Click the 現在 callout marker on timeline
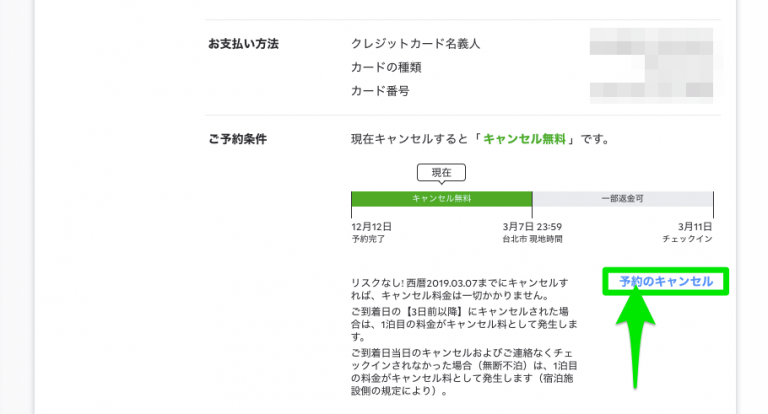The height and width of the screenshot is (414, 768). (441, 173)
